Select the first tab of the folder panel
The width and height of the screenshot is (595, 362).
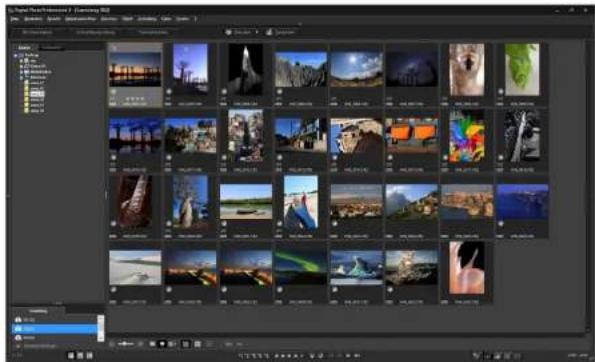[24, 47]
